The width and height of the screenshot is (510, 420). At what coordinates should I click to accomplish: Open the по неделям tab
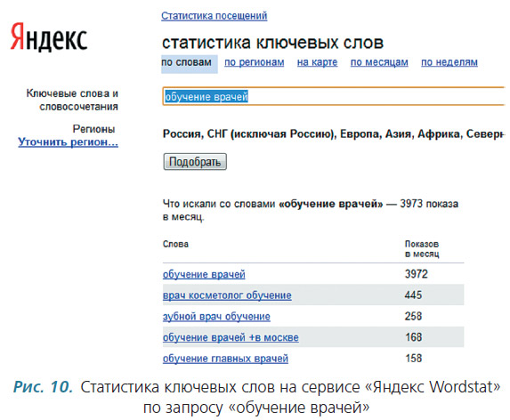(449, 62)
